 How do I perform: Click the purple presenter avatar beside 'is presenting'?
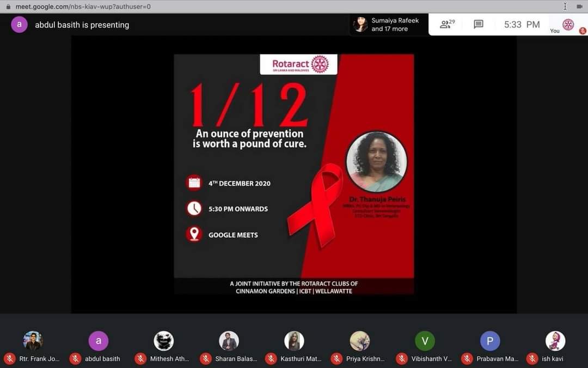point(19,25)
